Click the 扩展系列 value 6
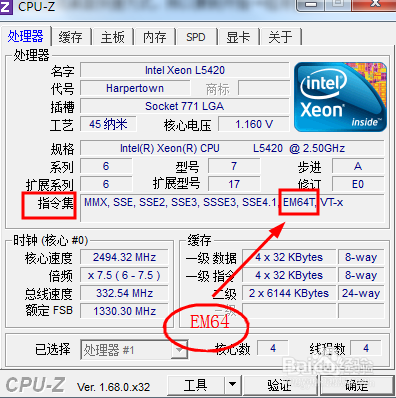This screenshot has height=398, width=396. 106,184
